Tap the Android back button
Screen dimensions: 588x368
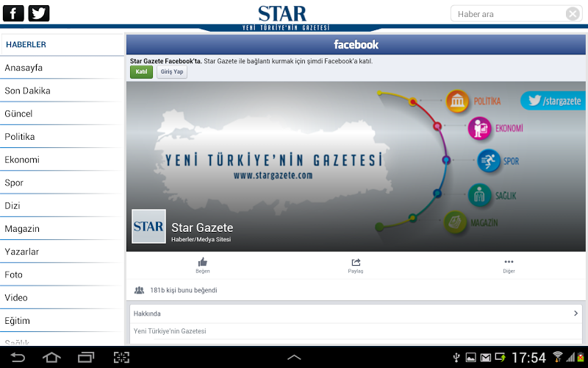[17, 357]
